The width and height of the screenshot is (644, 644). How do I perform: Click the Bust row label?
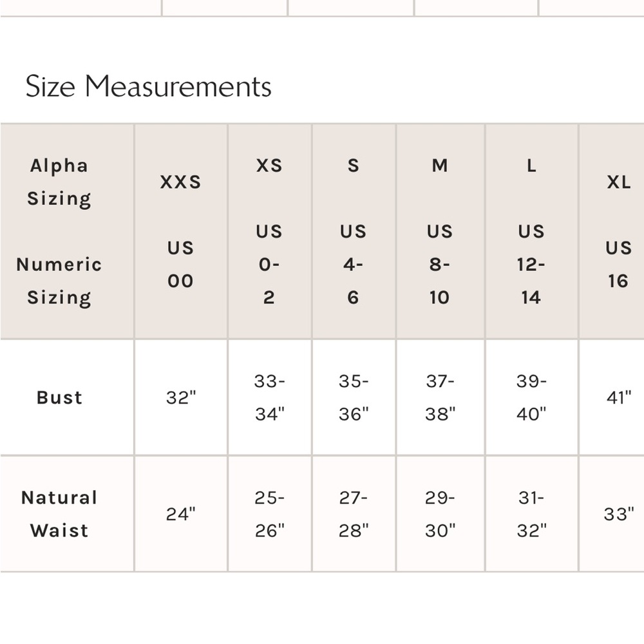click(x=59, y=397)
